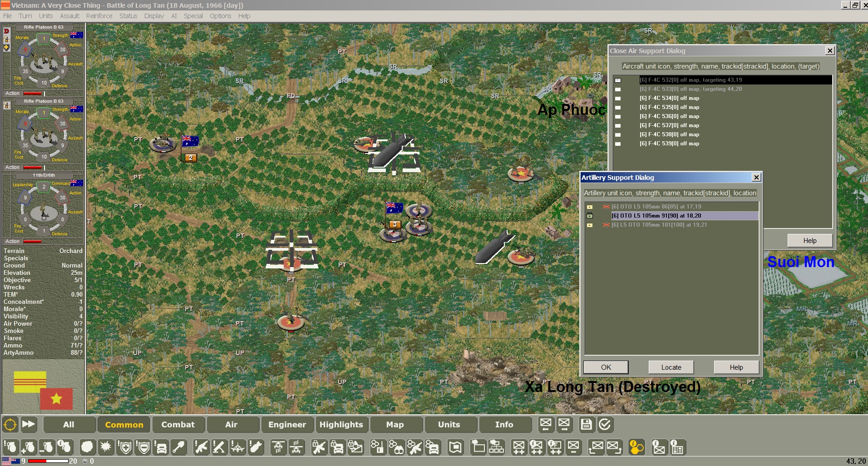Click Help in Artillery Support Dialog
Screen dimensions: 868x466
pos(736,367)
